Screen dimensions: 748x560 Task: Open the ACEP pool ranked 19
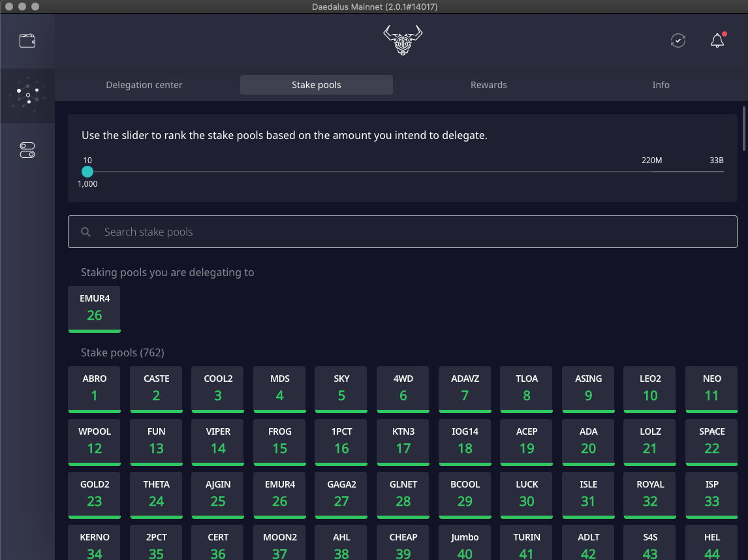[527, 442]
